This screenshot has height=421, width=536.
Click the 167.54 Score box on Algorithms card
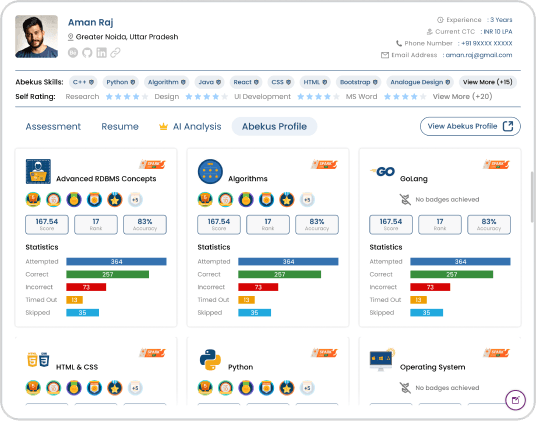[x=219, y=225]
